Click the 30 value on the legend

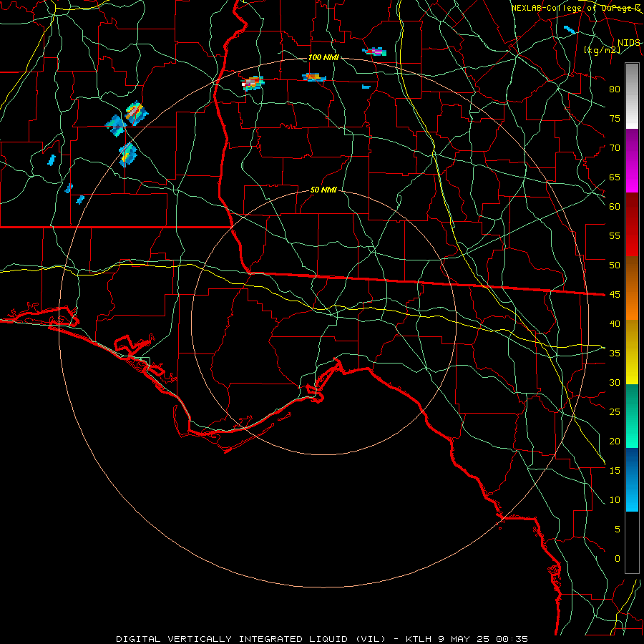[615, 382]
